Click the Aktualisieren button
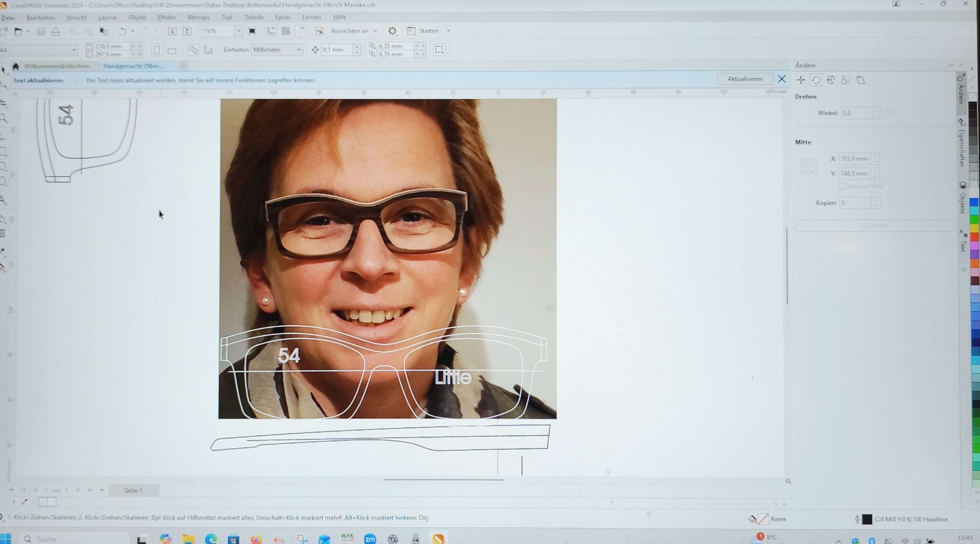This screenshot has width=980, height=544. (x=745, y=79)
